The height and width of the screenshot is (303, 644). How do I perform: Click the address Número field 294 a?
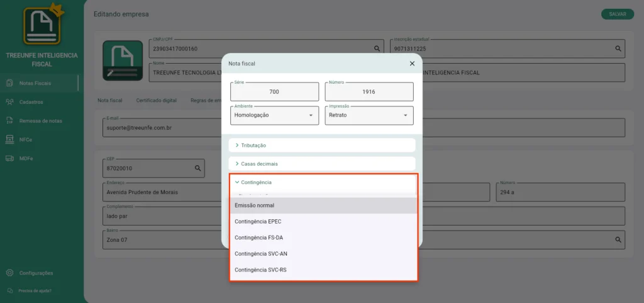coord(560,192)
